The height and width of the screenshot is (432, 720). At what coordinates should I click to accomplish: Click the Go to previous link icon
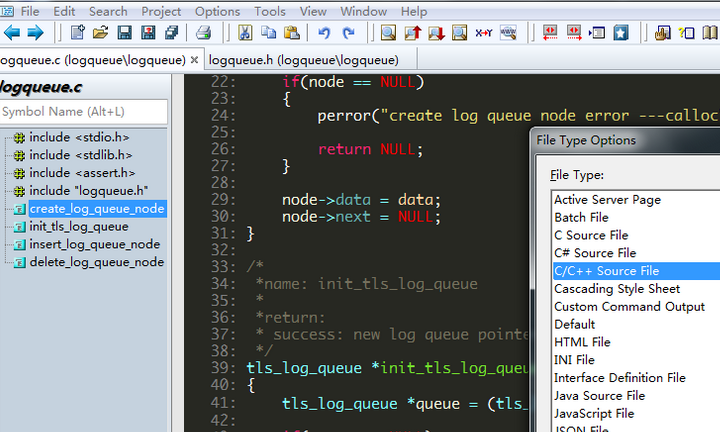pos(550,33)
